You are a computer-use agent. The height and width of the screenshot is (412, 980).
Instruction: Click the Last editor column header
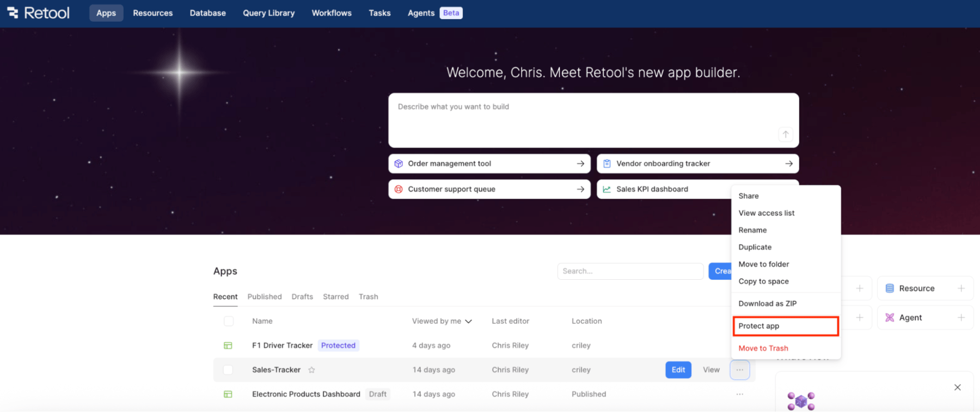coord(510,321)
